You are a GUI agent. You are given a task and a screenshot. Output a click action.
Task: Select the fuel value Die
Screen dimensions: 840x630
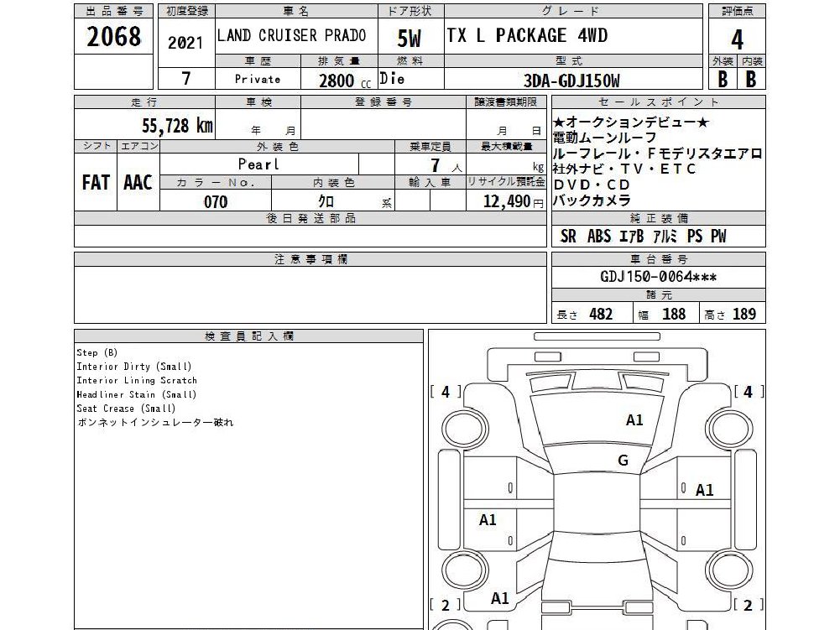tap(392, 79)
